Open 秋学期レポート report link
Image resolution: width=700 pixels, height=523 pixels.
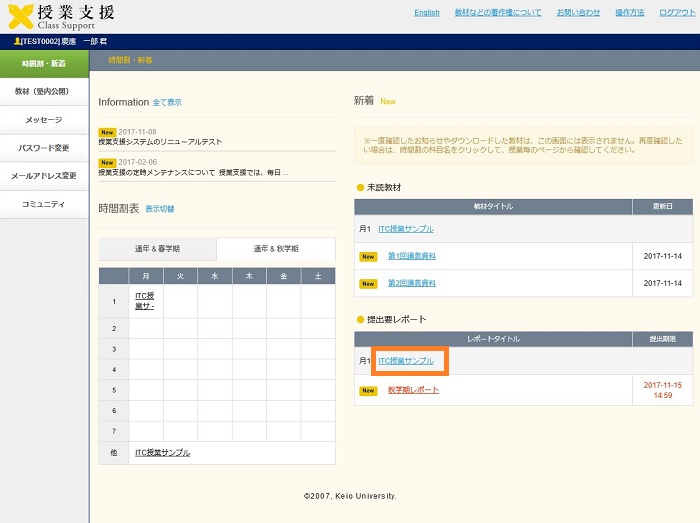pos(413,390)
